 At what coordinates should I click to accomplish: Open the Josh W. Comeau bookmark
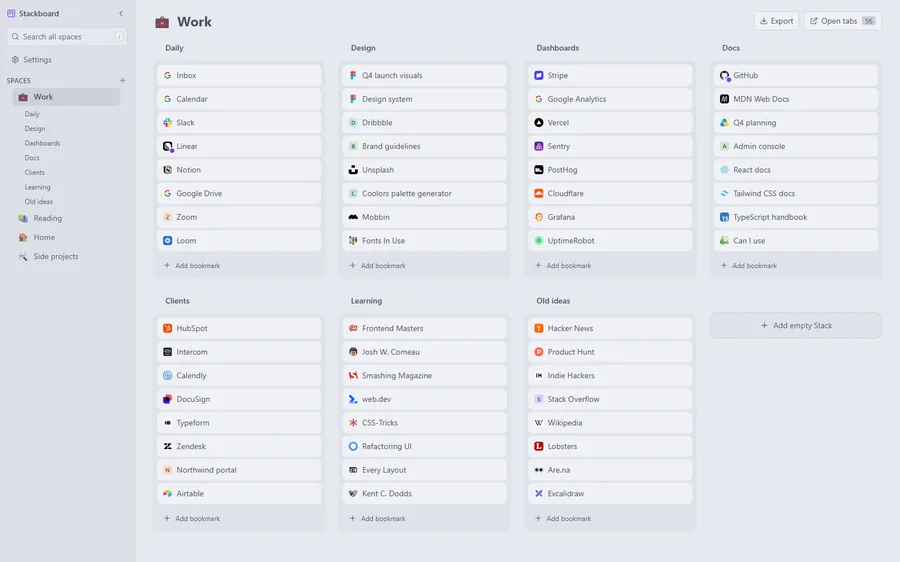(x=425, y=352)
